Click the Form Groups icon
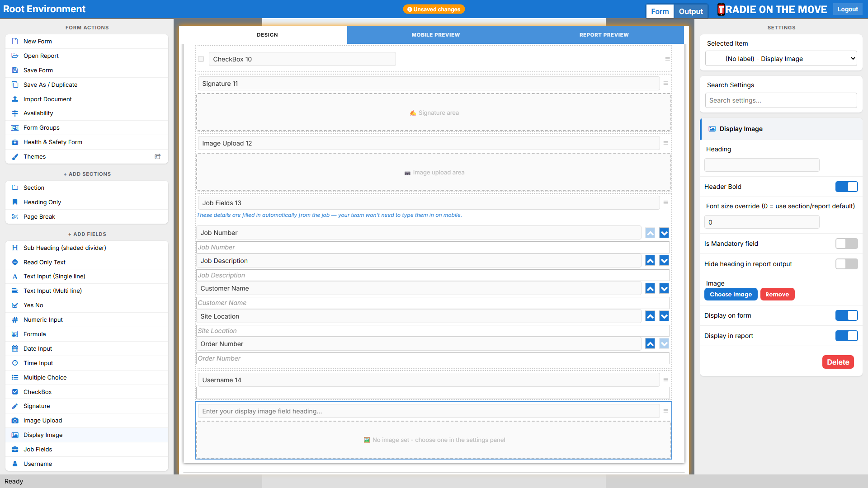The image size is (868, 488). coord(15,128)
